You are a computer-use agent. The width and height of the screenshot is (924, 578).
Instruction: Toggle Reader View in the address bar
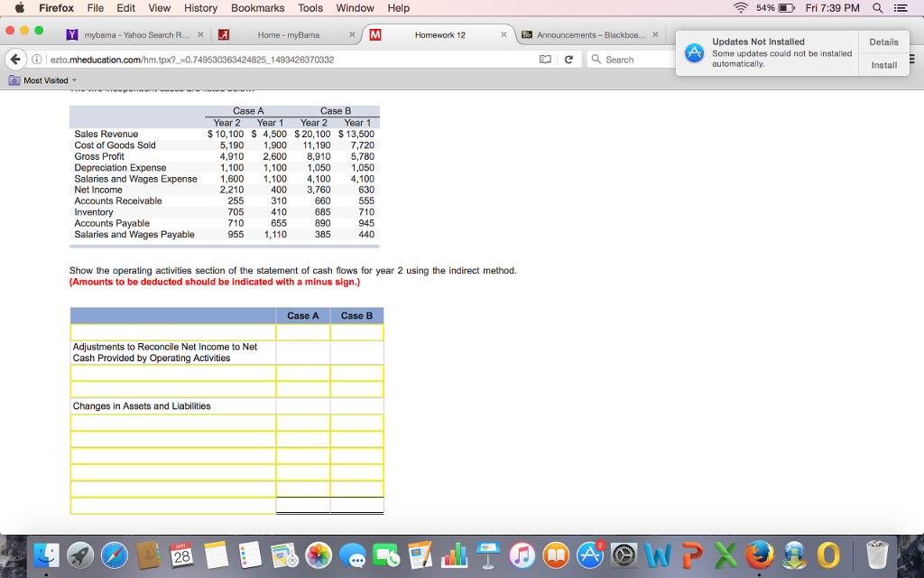(x=544, y=60)
